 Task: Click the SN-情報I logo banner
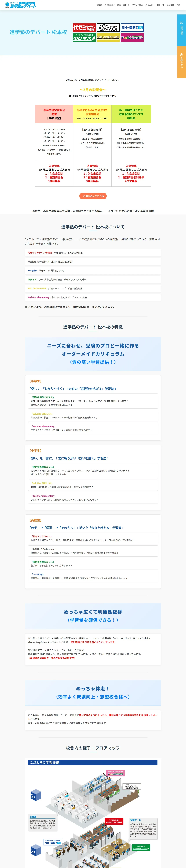click(x=132, y=28)
